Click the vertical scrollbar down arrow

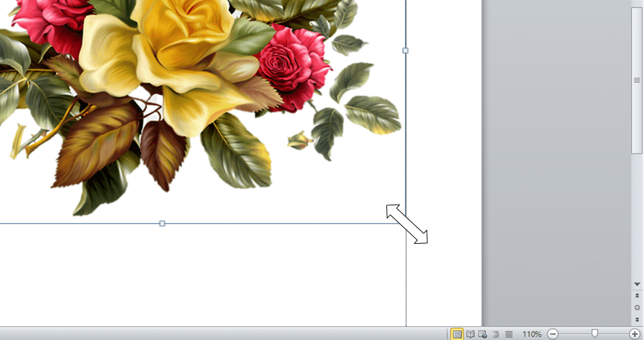[x=637, y=284]
